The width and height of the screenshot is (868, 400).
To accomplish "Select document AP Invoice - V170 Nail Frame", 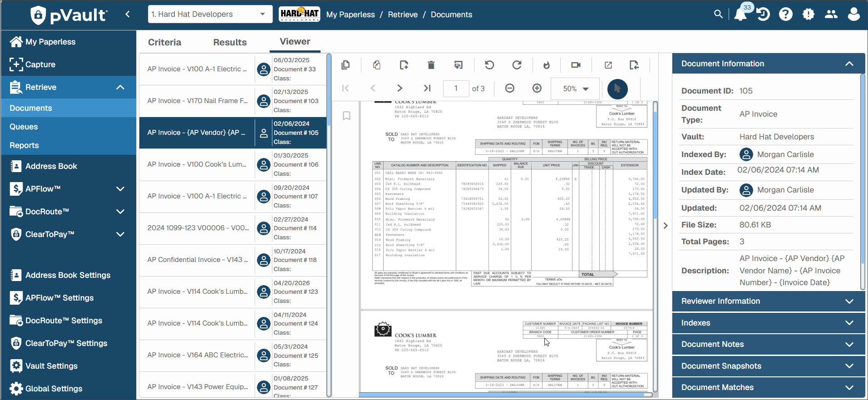I will 233,101.
